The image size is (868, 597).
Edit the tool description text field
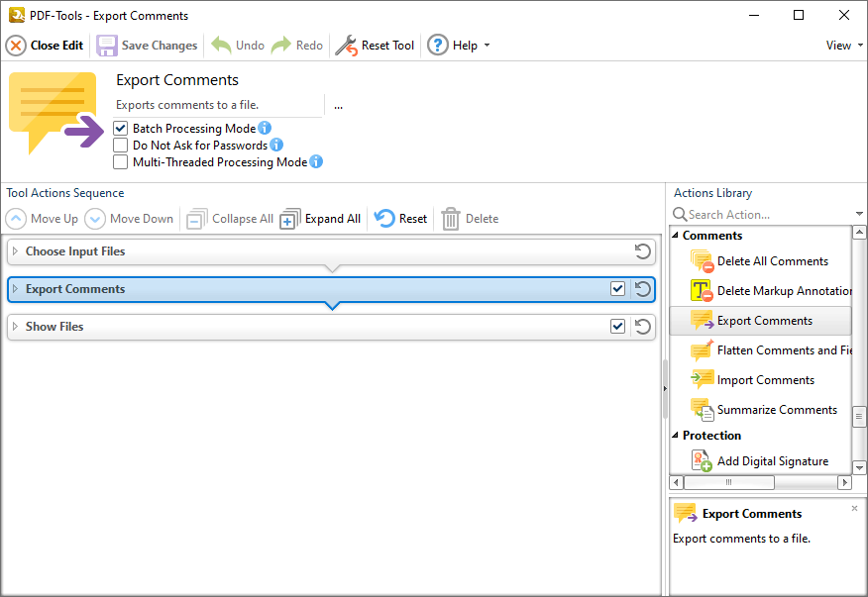pos(219,105)
